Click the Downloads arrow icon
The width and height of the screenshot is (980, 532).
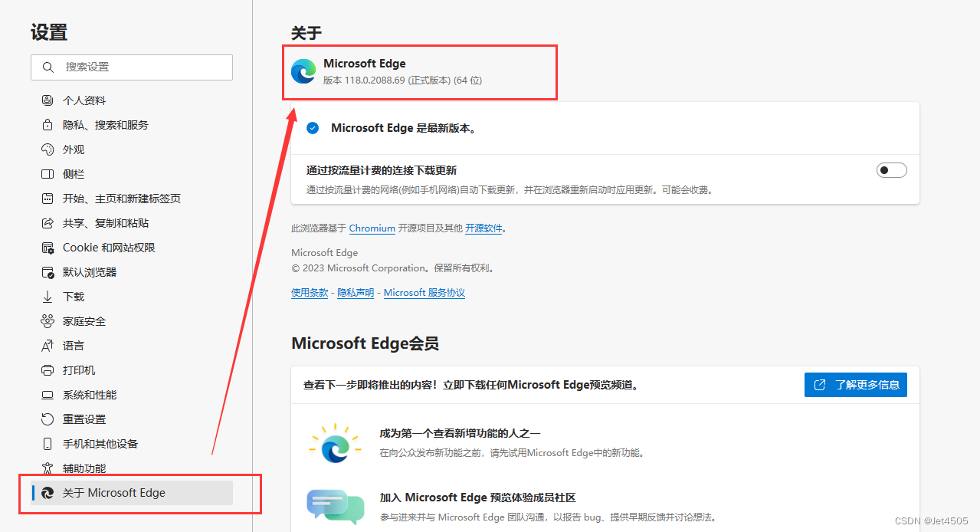[48, 297]
